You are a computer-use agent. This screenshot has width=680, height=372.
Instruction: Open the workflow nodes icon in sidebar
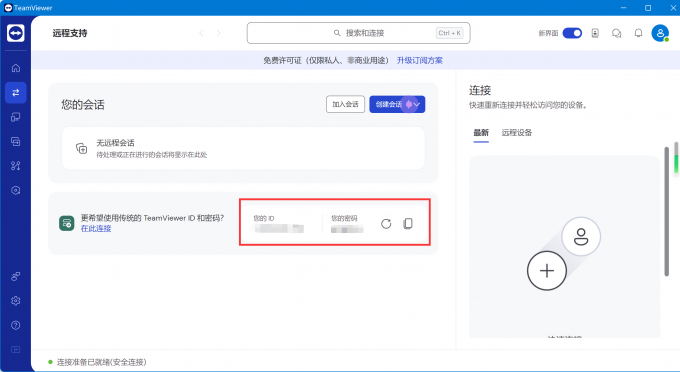tap(16, 166)
